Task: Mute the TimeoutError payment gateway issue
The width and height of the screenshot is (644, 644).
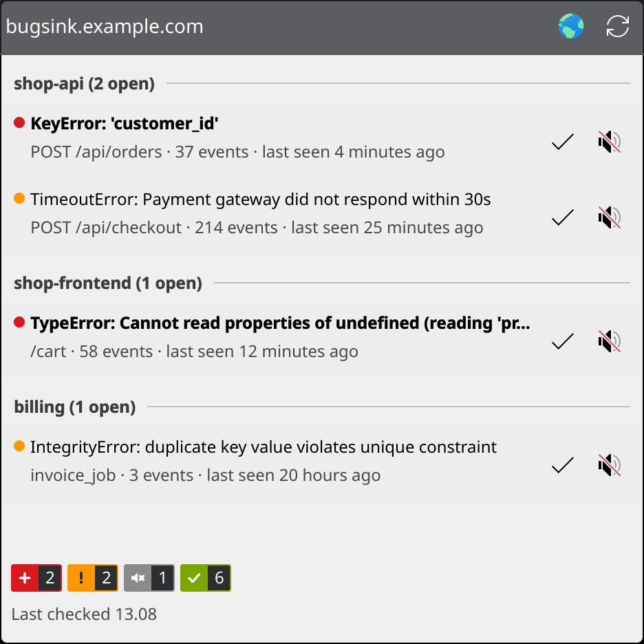Action: point(609,217)
